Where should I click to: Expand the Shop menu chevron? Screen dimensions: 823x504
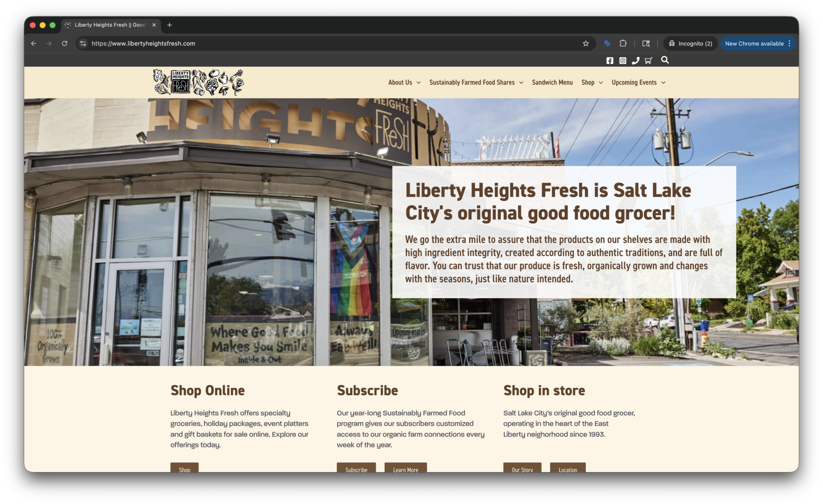point(601,83)
